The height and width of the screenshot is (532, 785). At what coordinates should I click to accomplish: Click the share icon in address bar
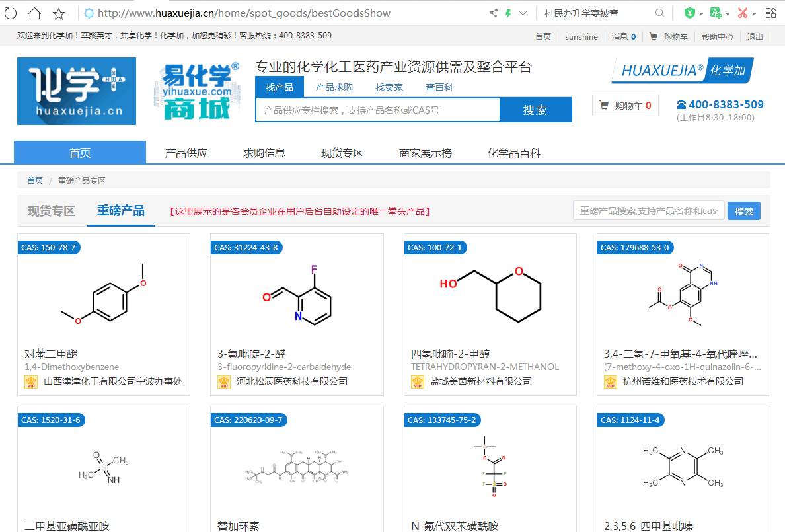click(x=493, y=13)
